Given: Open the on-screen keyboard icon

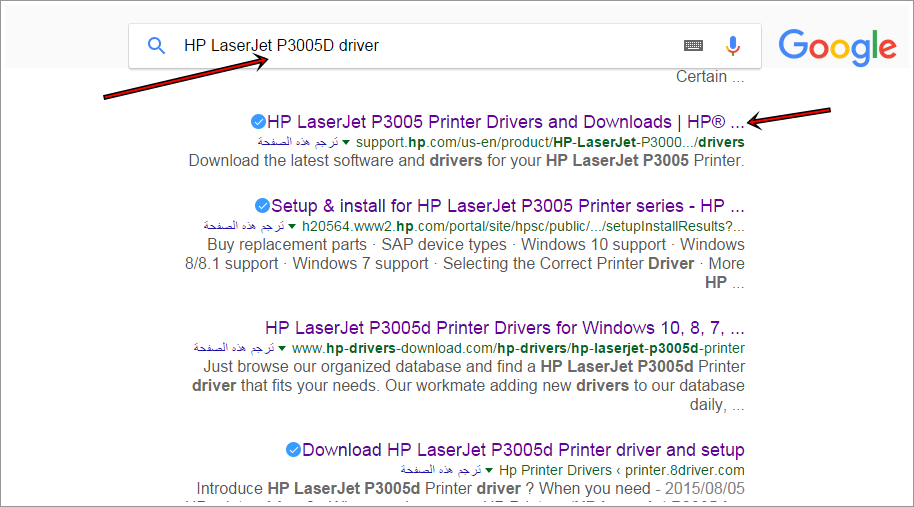Looking at the screenshot, I should (693, 45).
